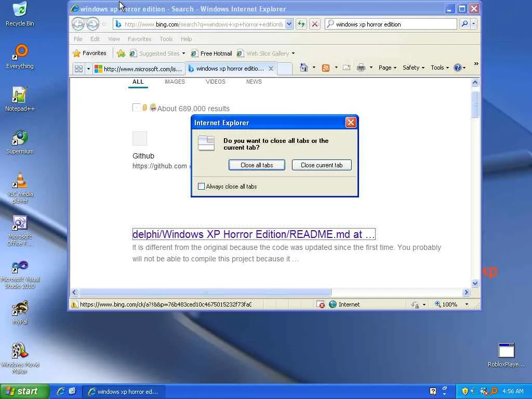532x399 pixels.
Task: Open the Safety menu dropdown
Action: coord(414,68)
